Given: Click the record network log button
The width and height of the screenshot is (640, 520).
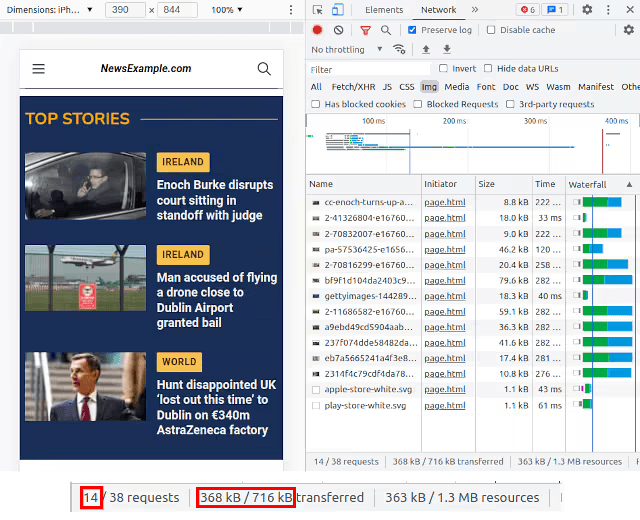Looking at the screenshot, I should click(x=317, y=30).
